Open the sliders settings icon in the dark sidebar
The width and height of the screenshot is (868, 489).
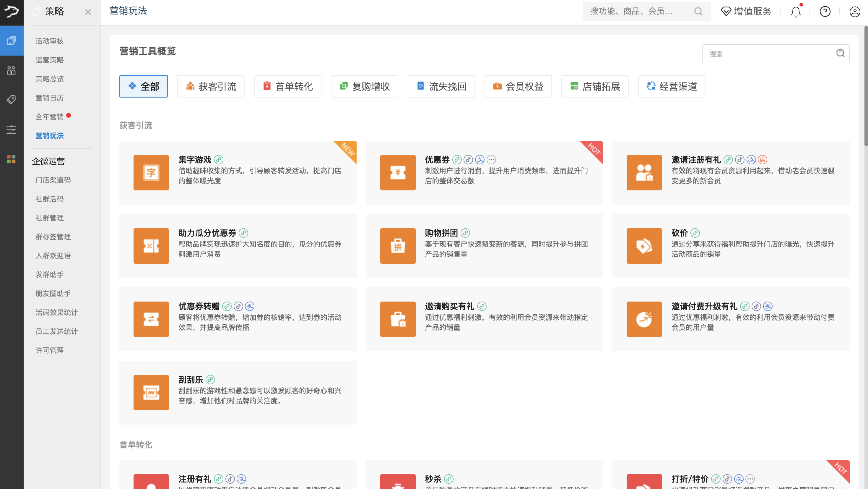point(12,129)
